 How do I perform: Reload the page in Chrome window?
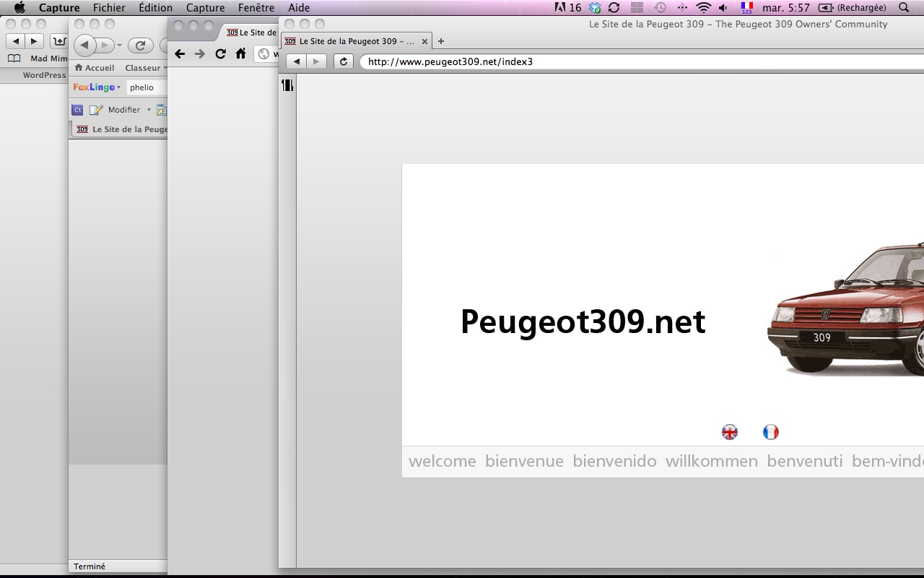[x=220, y=53]
